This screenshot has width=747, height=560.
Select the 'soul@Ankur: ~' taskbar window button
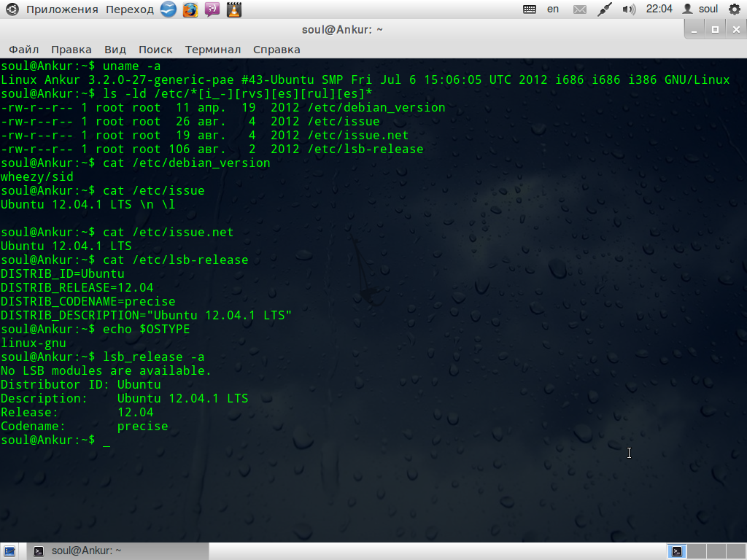tap(117, 551)
